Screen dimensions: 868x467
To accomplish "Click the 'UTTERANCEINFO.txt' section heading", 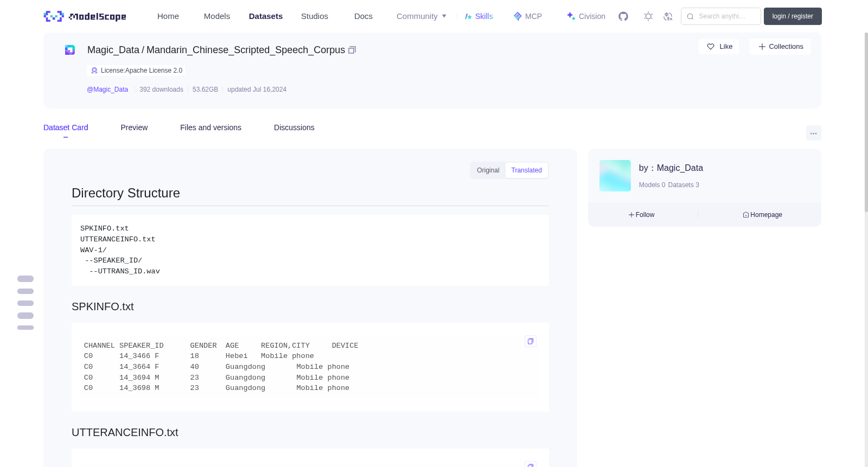I will click(x=125, y=432).
